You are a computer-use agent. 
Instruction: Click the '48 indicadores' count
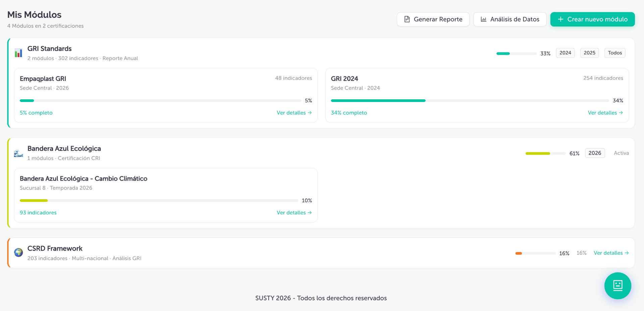pyautogui.click(x=293, y=78)
